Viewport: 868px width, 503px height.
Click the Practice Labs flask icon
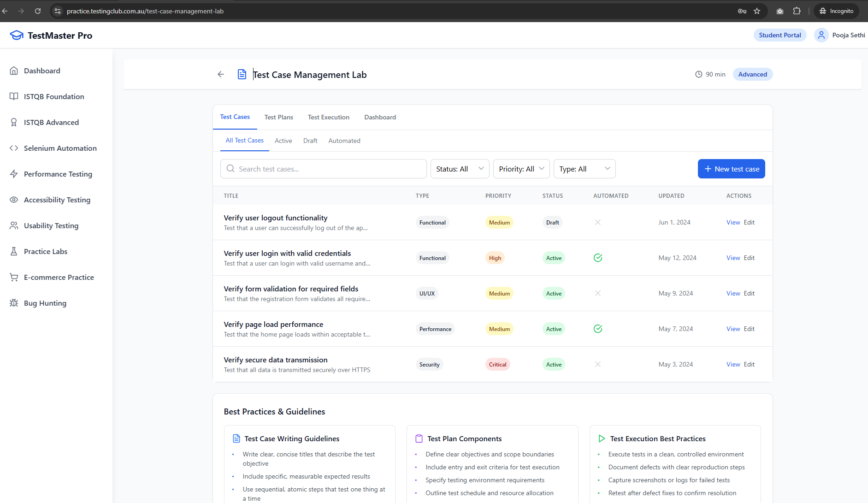[14, 251]
